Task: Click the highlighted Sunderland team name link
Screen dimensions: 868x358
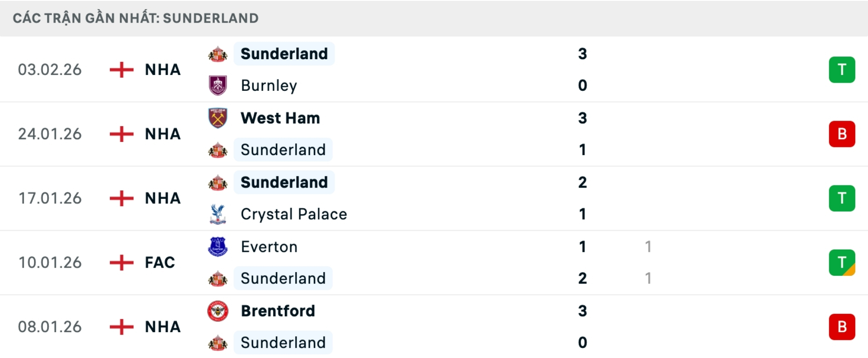Action: point(283,53)
